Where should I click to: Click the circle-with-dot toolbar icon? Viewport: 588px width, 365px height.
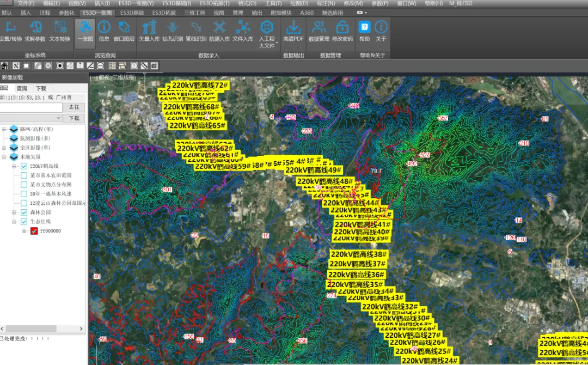60,66
